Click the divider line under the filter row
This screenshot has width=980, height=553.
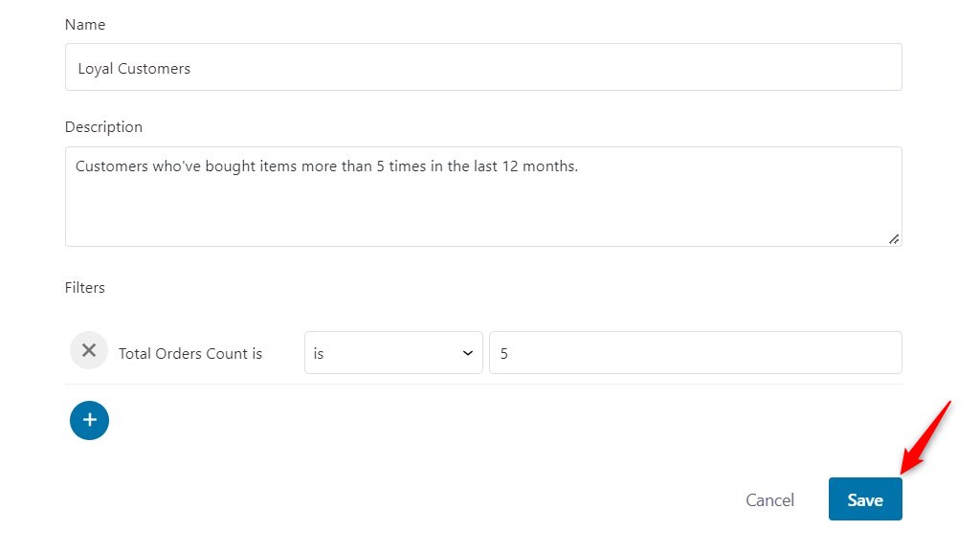click(x=483, y=385)
